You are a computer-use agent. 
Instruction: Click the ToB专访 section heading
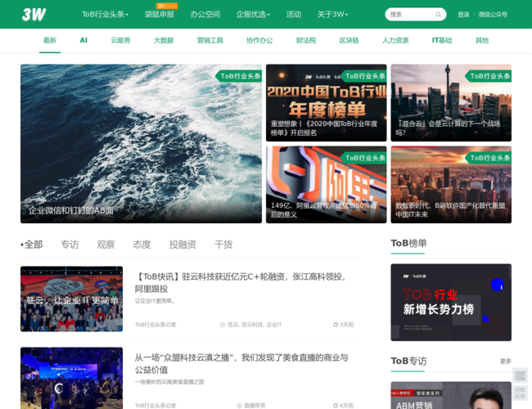[409, 361]
